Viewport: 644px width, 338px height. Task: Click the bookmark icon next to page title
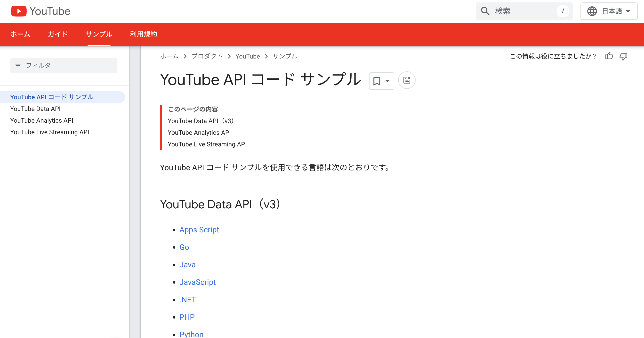(x=378, y=81)
